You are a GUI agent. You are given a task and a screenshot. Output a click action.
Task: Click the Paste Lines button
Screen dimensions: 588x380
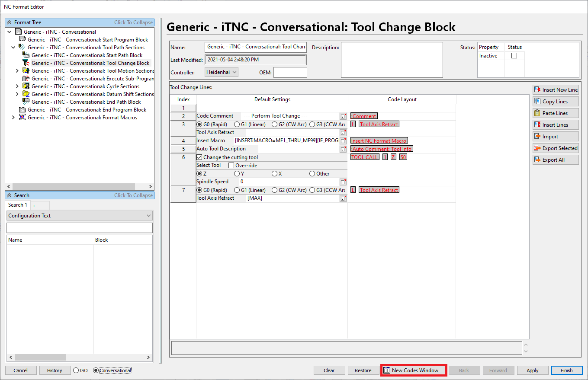pos(556,113)
